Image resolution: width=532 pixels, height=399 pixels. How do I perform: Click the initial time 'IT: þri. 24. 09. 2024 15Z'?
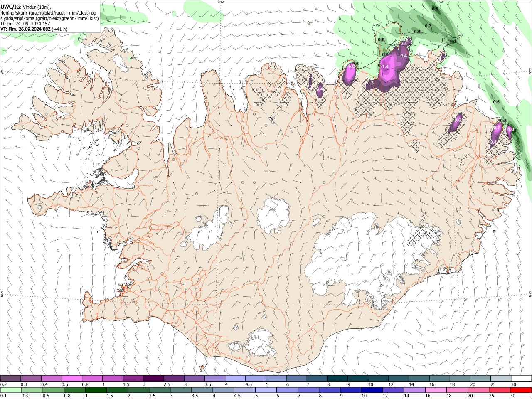(x=26, y=24)
